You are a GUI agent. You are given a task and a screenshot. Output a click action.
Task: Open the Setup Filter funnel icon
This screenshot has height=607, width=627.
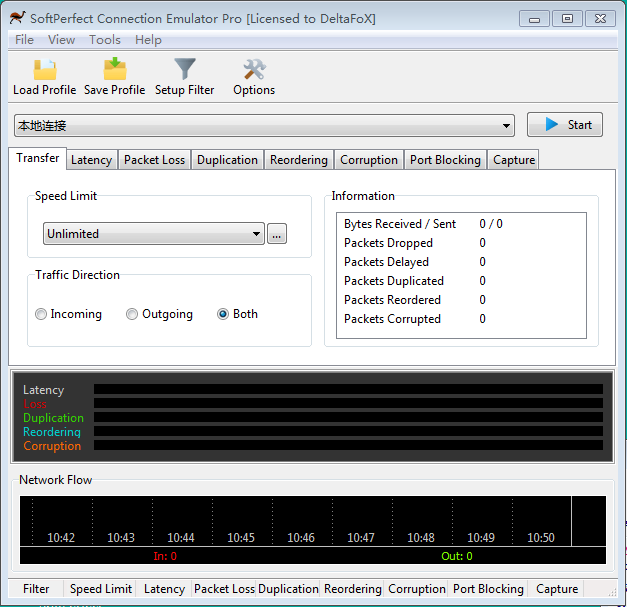(185, 70)
